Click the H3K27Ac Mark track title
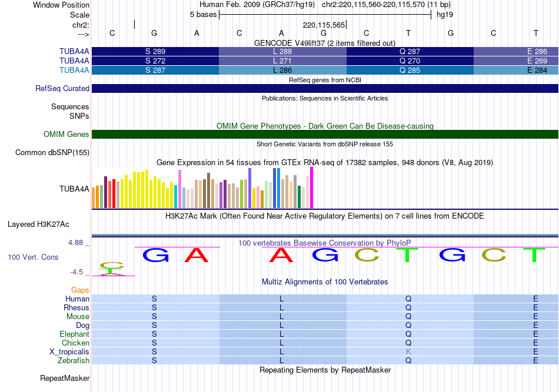Image resolution: width=559 pixels, height=392 pixels. click(x=325, y=216)
